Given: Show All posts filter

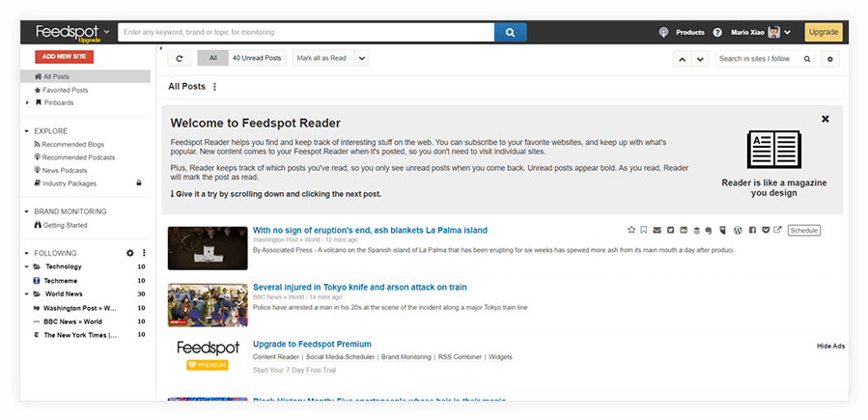Looking at the screenshot, I should (x=213, y=58).
